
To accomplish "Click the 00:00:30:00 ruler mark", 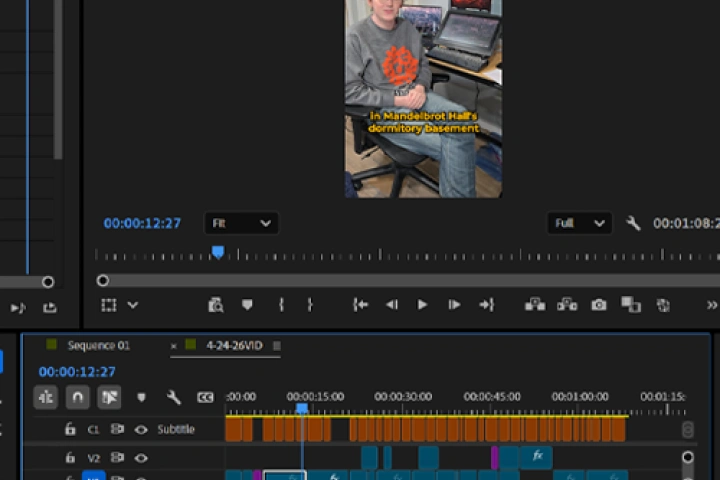I will (403, 396).
